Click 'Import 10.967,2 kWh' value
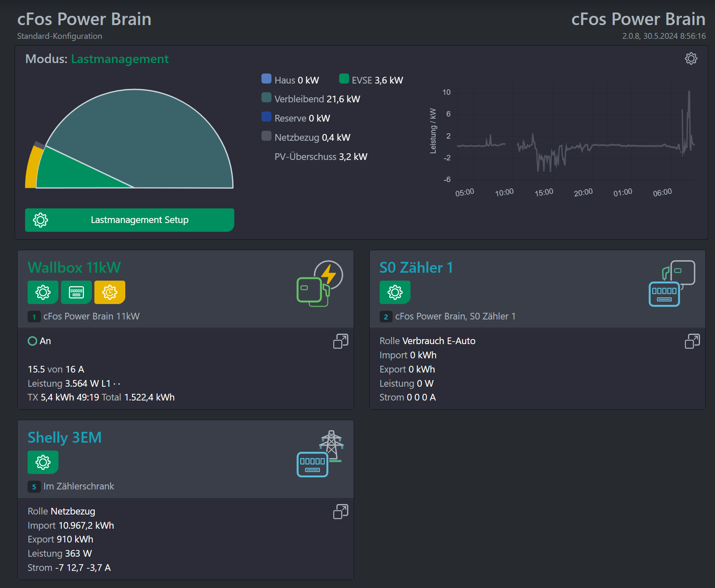 71,525
